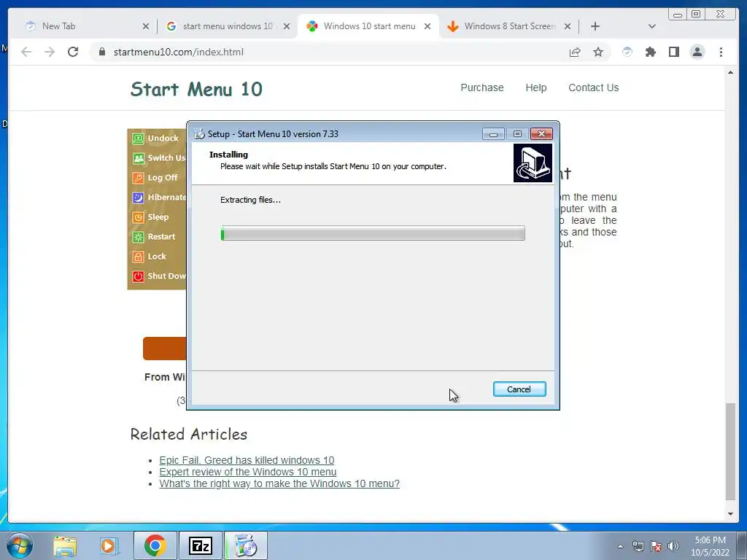Open Windows Explorer from the taskbar
Image resolution: width=747 pixels, height=560 pixels.
click(65, 545)
